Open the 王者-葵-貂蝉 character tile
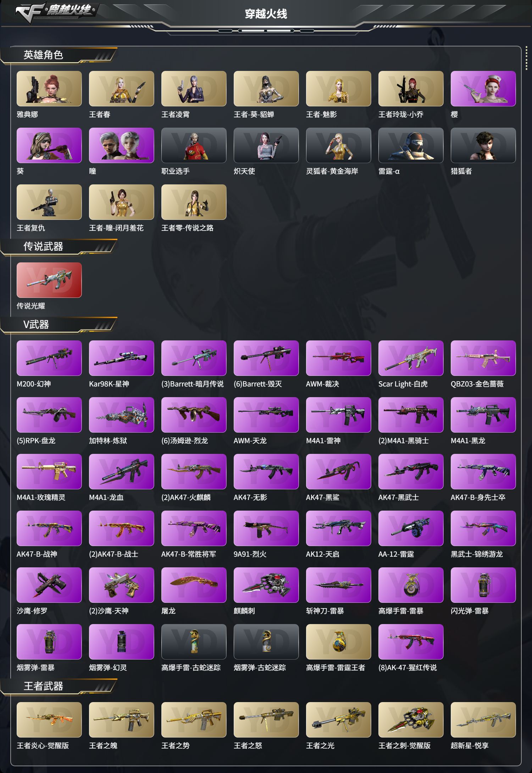Image resolution: width=532 pixels, height=773 pixels. pyautogui.click(x=266, y=89)
